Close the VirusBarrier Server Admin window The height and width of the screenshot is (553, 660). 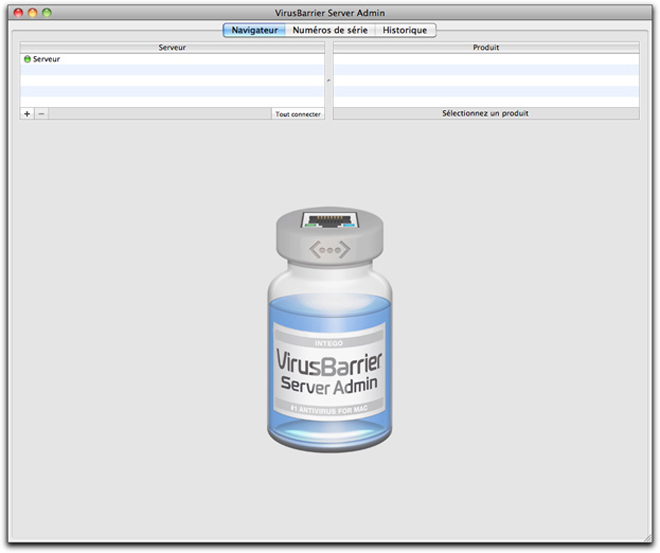pyautogui.click(x=19, y=13)
